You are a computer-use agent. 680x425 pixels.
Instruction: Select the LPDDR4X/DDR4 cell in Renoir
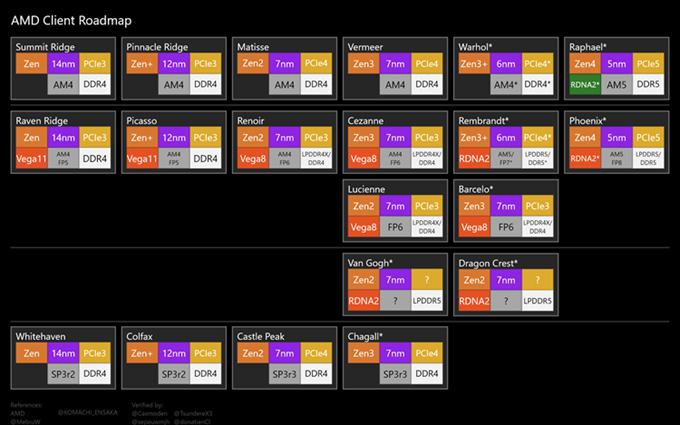[x=316, y=158]
